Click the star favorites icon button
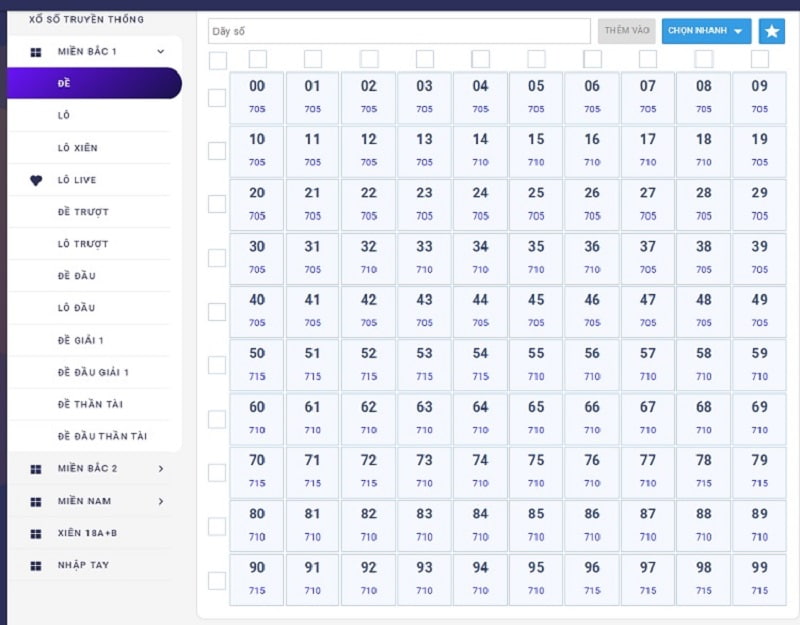This screenshot has height=625, width=800. point(771,31)
